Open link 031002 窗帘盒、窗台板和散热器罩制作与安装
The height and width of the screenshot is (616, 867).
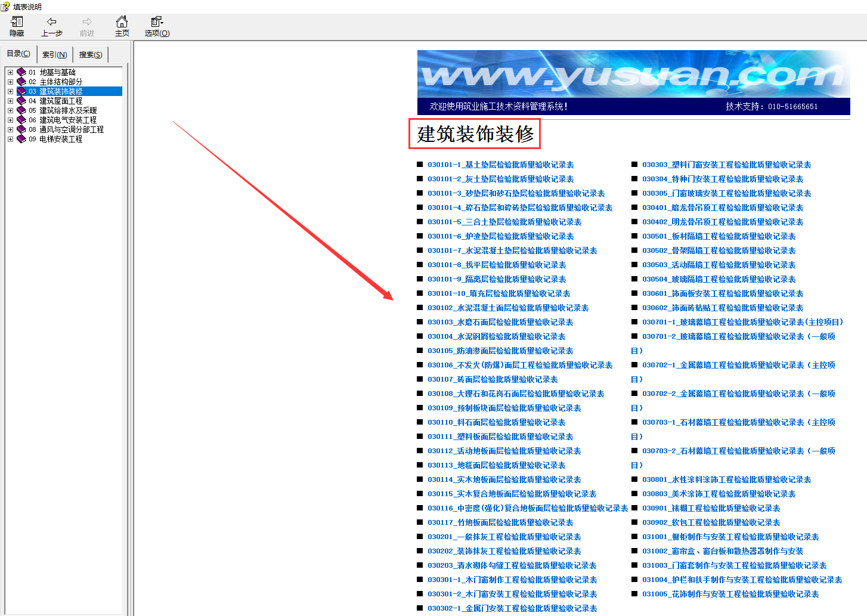(723, 551)
